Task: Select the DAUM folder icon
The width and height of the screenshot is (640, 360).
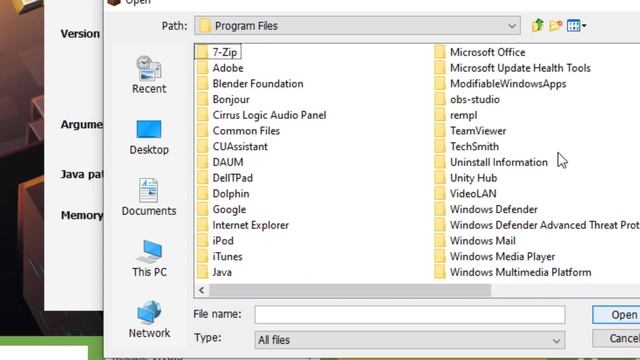Action: (202, 162)
